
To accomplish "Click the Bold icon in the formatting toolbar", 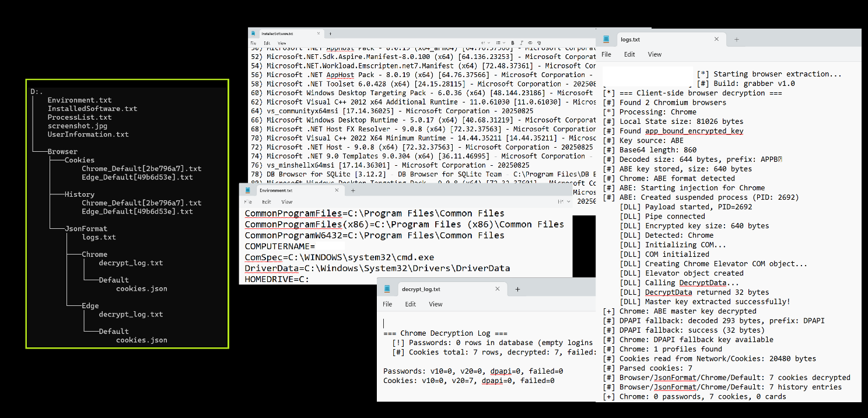I will [x=513, y=43].
